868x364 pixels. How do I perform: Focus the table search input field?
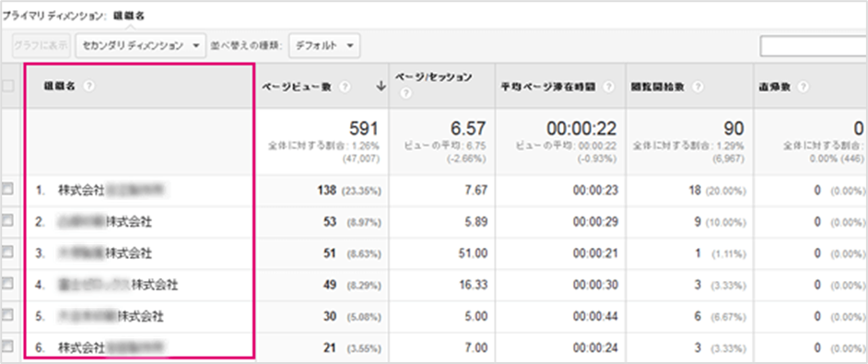tap(814, 47)
